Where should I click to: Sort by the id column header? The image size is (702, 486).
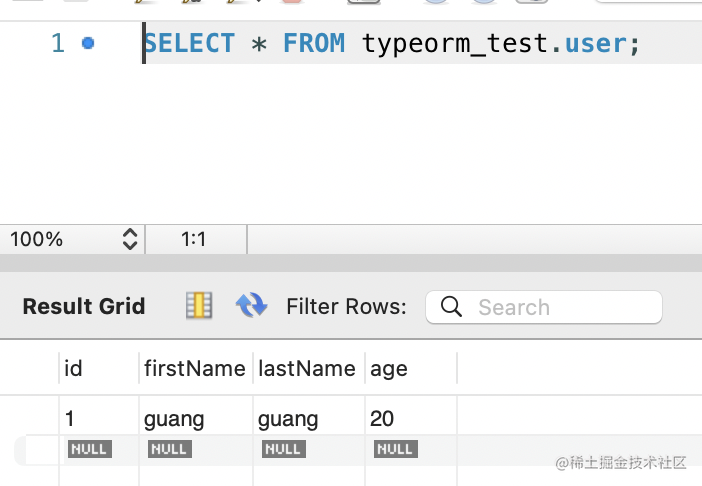73,368
